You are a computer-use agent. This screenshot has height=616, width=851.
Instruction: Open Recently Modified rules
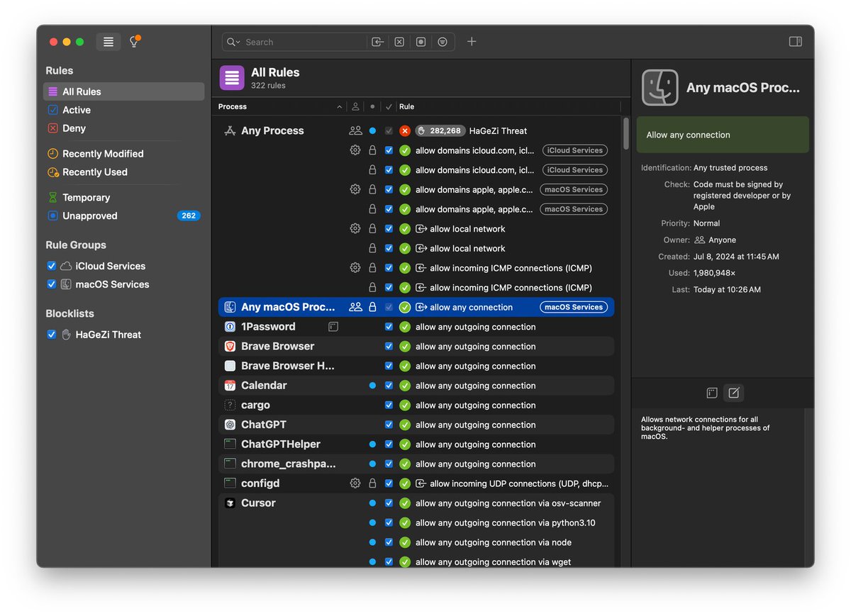coord(123,154)
